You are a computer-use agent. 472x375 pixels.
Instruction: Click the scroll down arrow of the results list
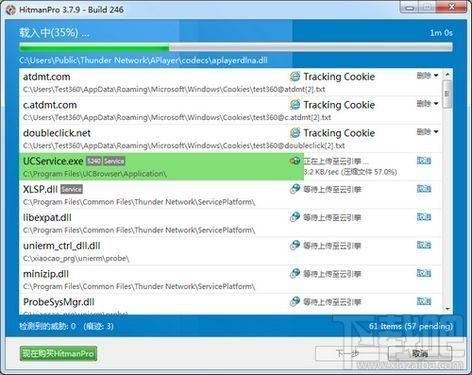[447, 309]
